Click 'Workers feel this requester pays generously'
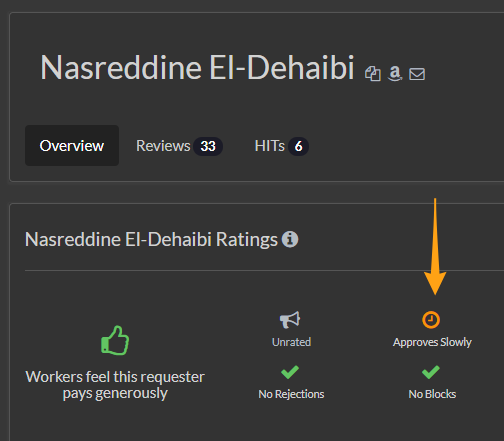The image size is (504, 441). [x=115, y=385]
